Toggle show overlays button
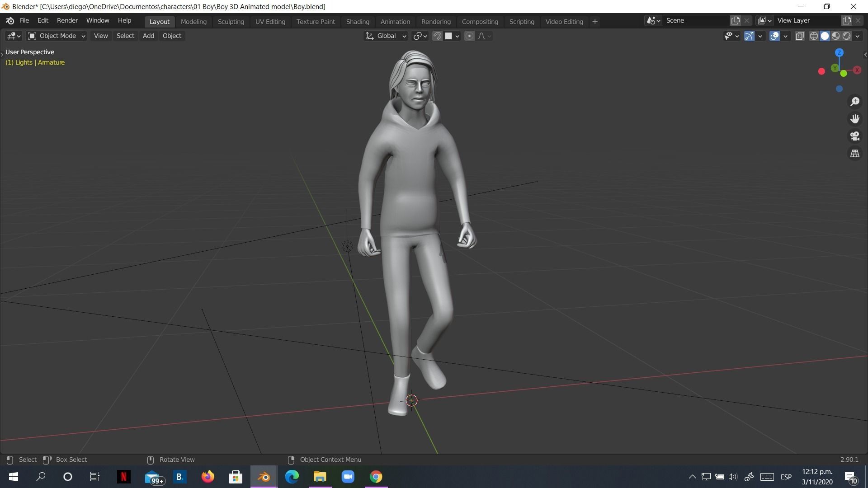The height and width of the screenshot is (488, 868). (774, 36)
